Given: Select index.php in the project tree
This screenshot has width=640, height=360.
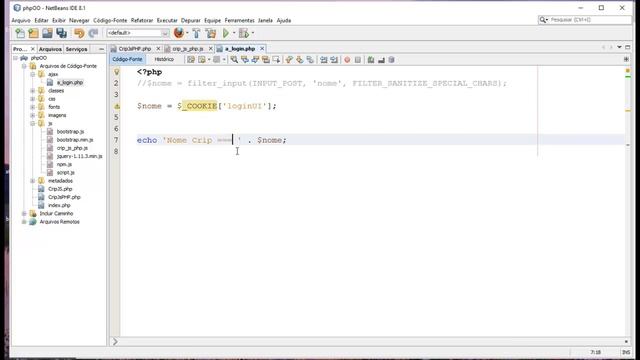Looking at the screenshot, I should click(x=59, y=205).
